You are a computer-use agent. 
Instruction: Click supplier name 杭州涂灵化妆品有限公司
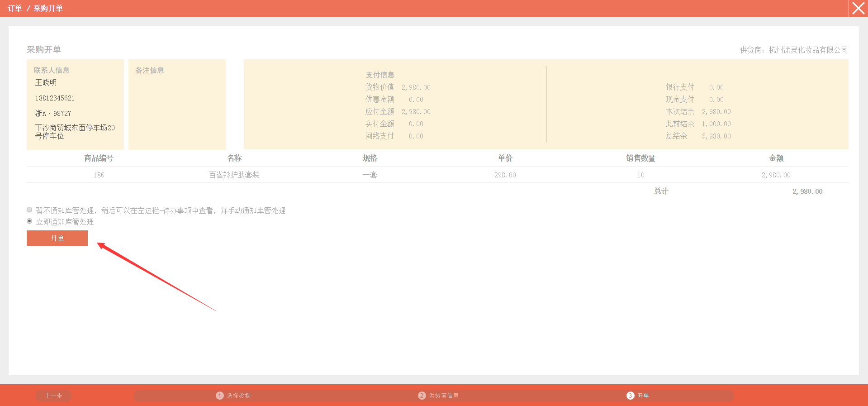[x=808, y=50]
